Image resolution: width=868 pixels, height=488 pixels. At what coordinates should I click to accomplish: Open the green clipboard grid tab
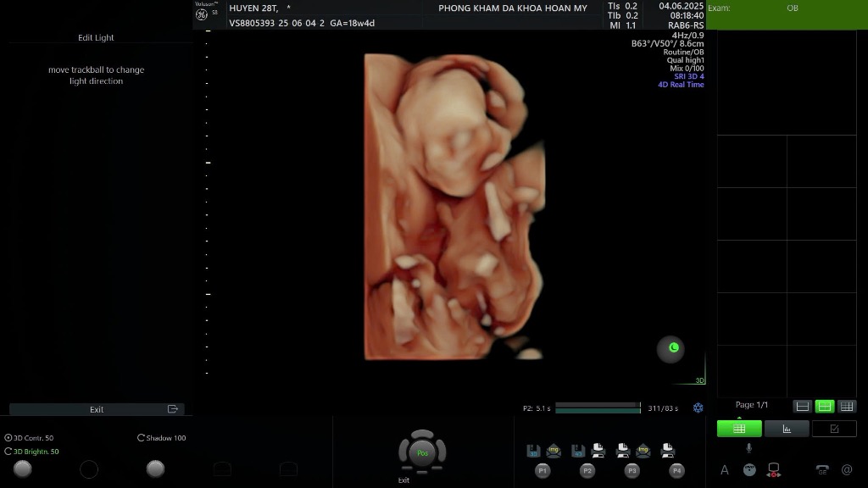pyautogui.click(x=739, y=429)
